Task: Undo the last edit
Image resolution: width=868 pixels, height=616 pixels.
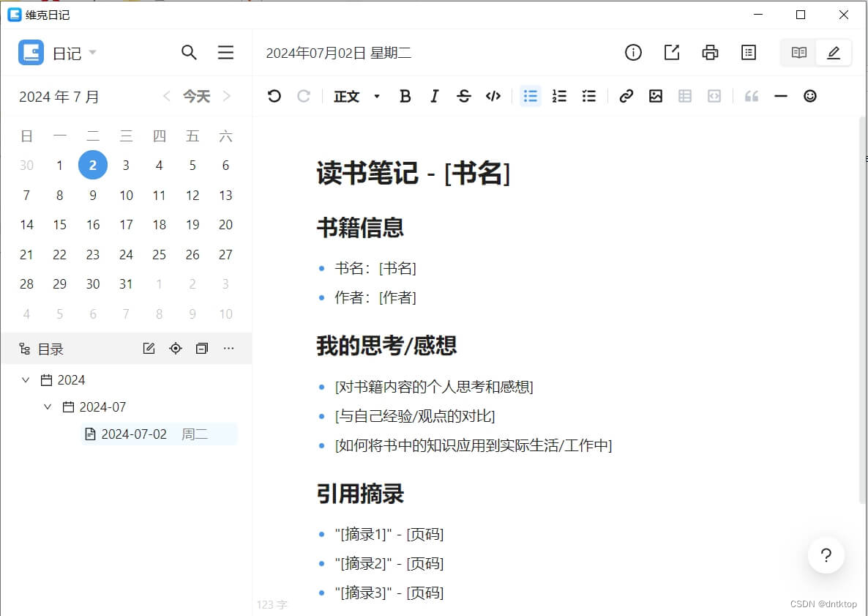Action: (x=274, y=97)
